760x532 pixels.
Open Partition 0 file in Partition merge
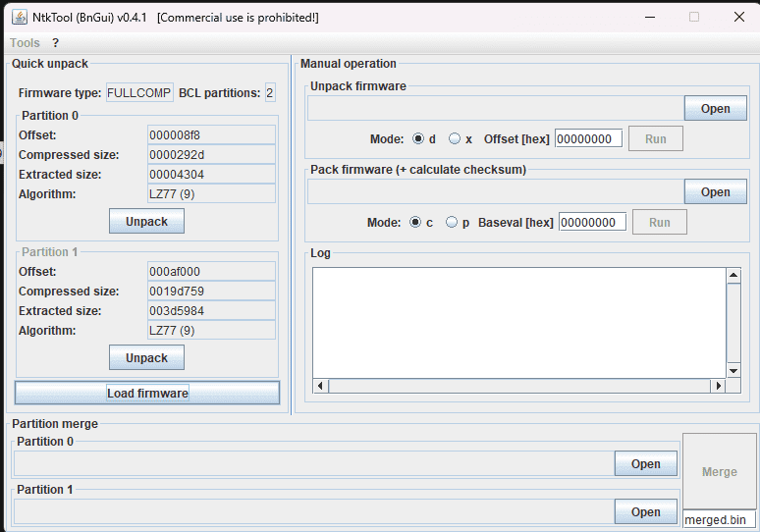click(x=645, y=464)
